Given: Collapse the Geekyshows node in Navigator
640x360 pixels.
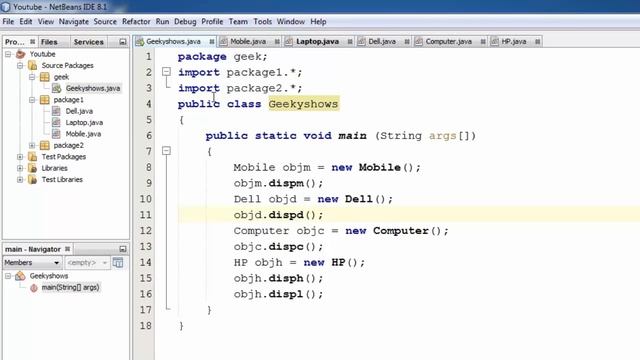Looking at the screenshot, I should tap(8, 276).
